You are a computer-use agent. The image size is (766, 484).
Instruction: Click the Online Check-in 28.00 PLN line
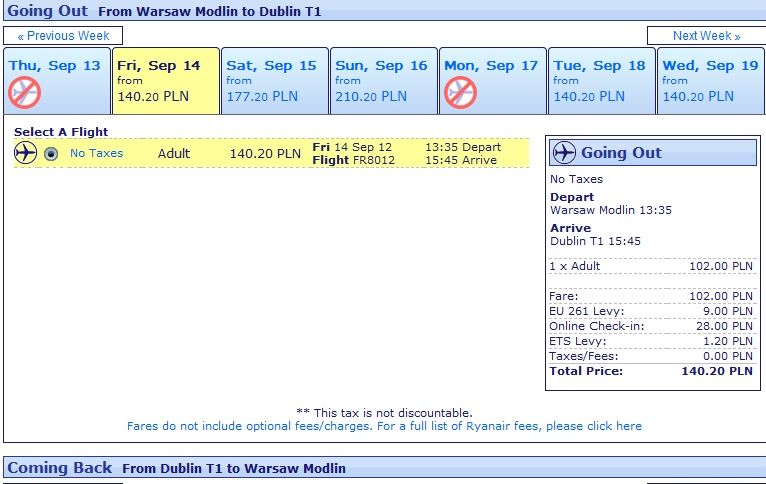tap(651, 326)
